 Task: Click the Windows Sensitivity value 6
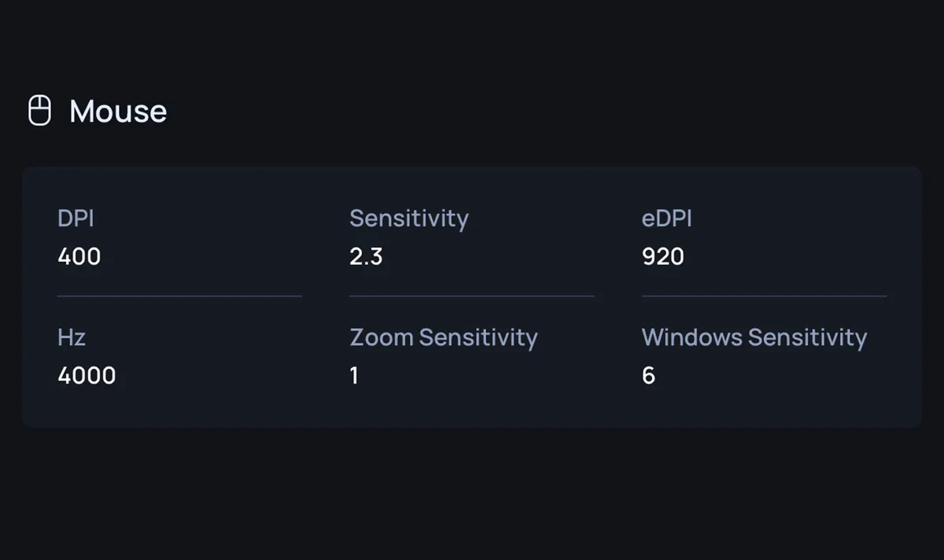tap(648, 376)
